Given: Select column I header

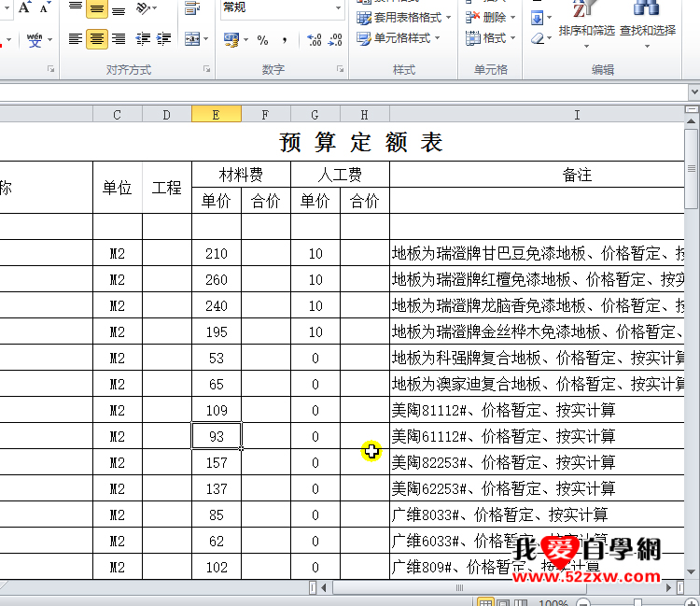Looking at the screenshot, I should click(x=537, y=115).
